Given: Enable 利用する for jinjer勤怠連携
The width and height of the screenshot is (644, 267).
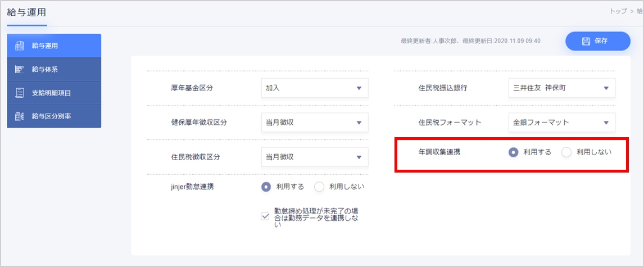Looking at the screenshot, I should (266, 187).
